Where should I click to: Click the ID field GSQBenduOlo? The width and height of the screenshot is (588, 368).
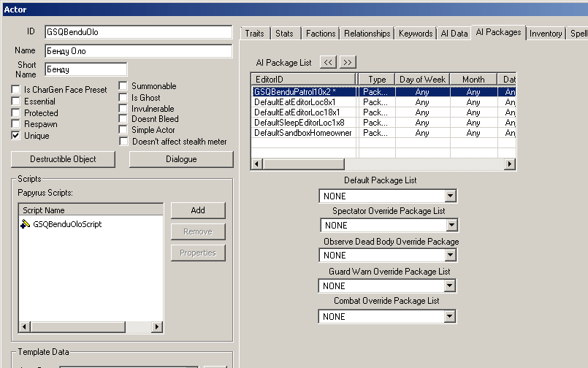click(138, 32)
